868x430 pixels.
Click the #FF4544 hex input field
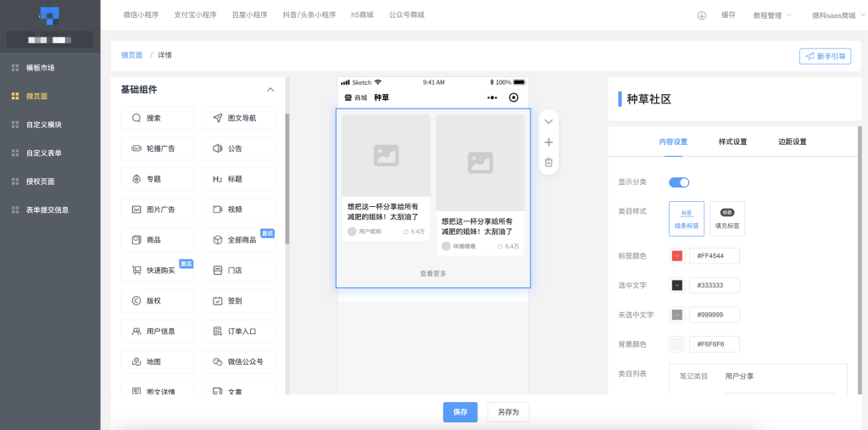[714, 256]
